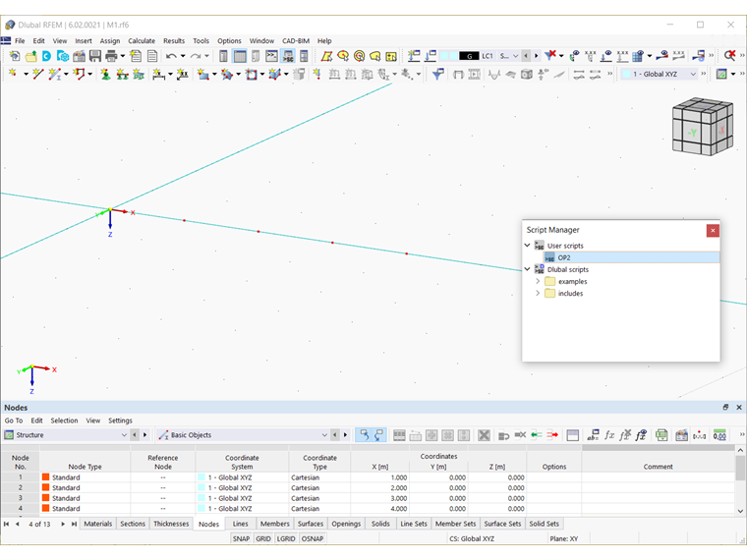Screen dimensions: 747x560
Task: Collapse the User scripts tree node
Action: 528,246
